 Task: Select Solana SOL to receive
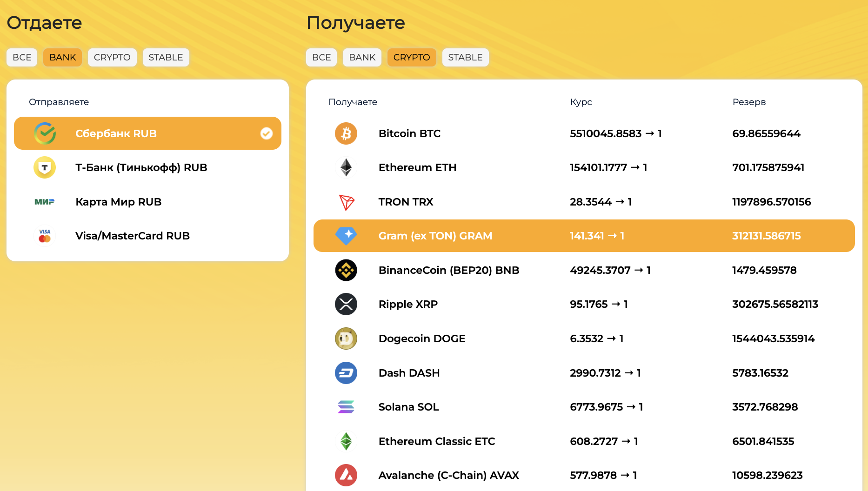(584, 407)
